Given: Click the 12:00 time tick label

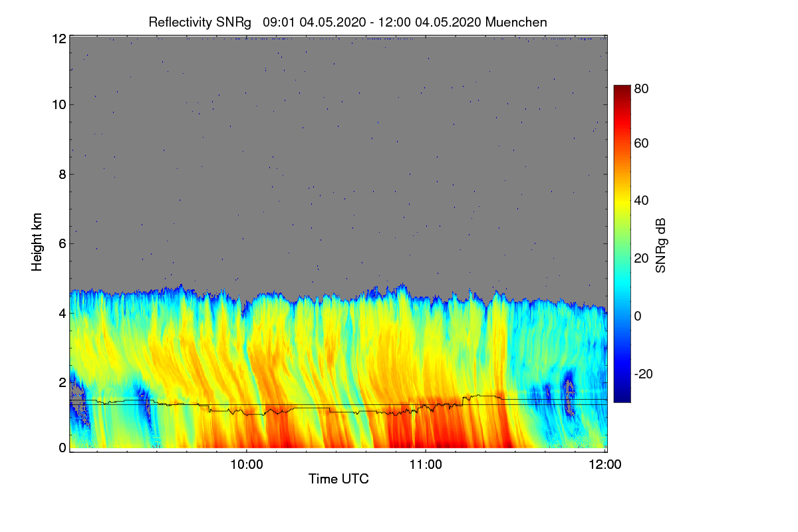Looking at the screenshot, I should (x=605, y=465).
